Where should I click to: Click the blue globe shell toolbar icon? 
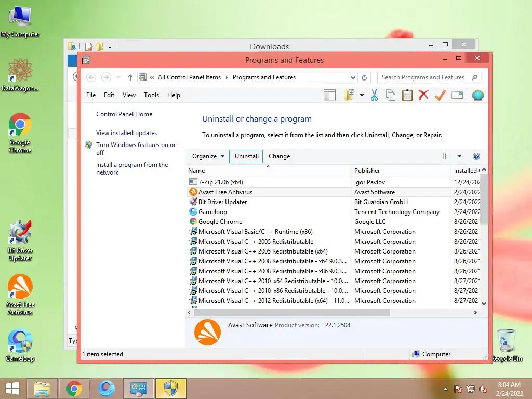coord(478,96)
